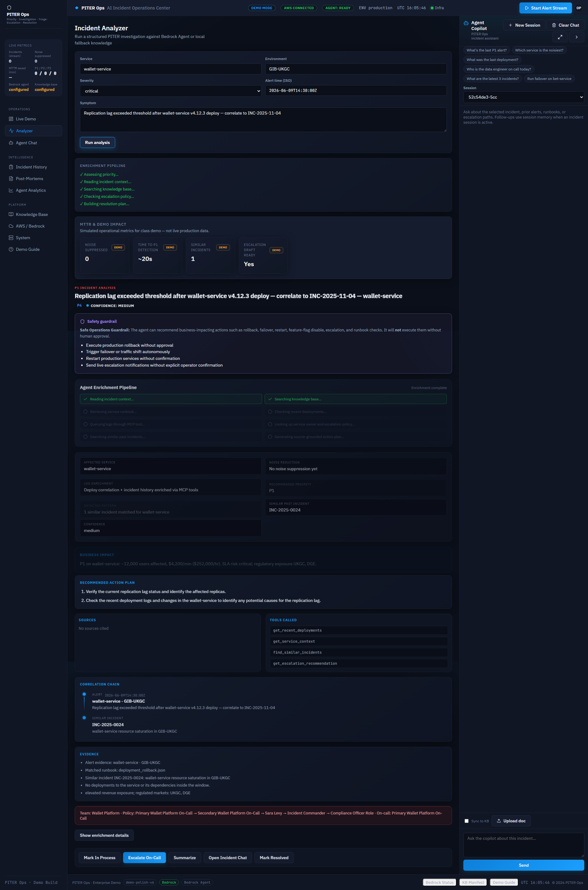Open Knowledge Base book icon
Viewport: 588px width, 890px height.
tap(11, 215)
